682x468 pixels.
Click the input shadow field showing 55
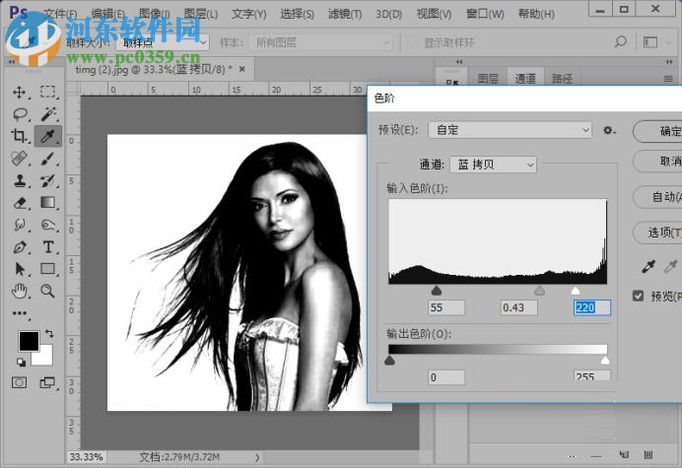point(446,308)
